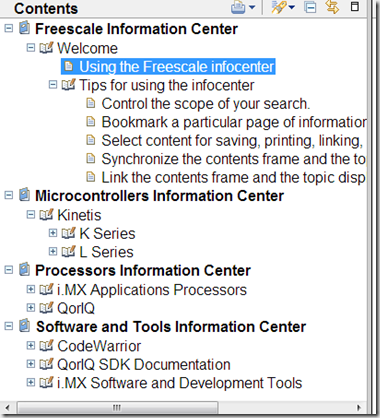Open Bookmark a particular page topic
Viewport: 380px width, 418px height.
pos(234,122)
